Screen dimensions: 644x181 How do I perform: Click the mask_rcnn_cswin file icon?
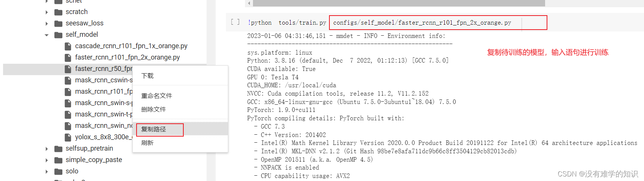click(x=68, y=80)
